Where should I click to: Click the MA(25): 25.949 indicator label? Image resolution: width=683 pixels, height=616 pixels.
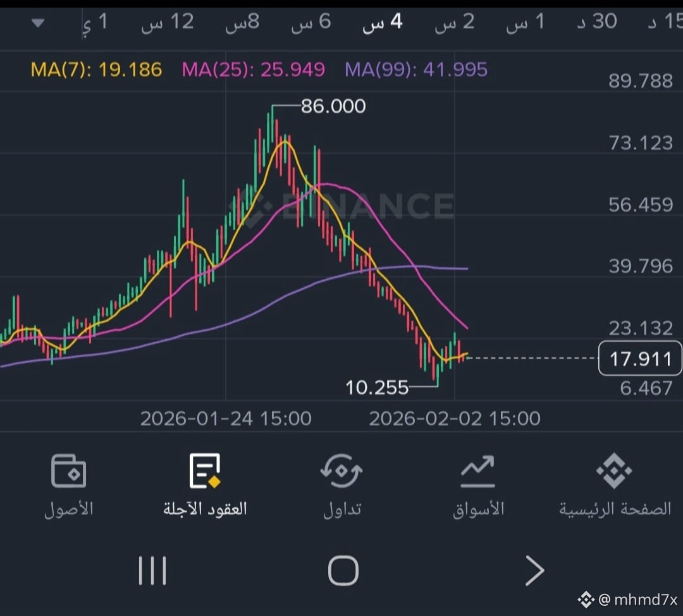253,70
